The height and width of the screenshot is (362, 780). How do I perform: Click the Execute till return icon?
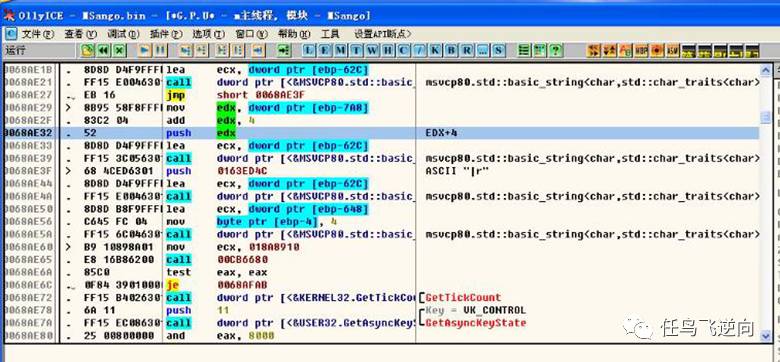point(258,50)
